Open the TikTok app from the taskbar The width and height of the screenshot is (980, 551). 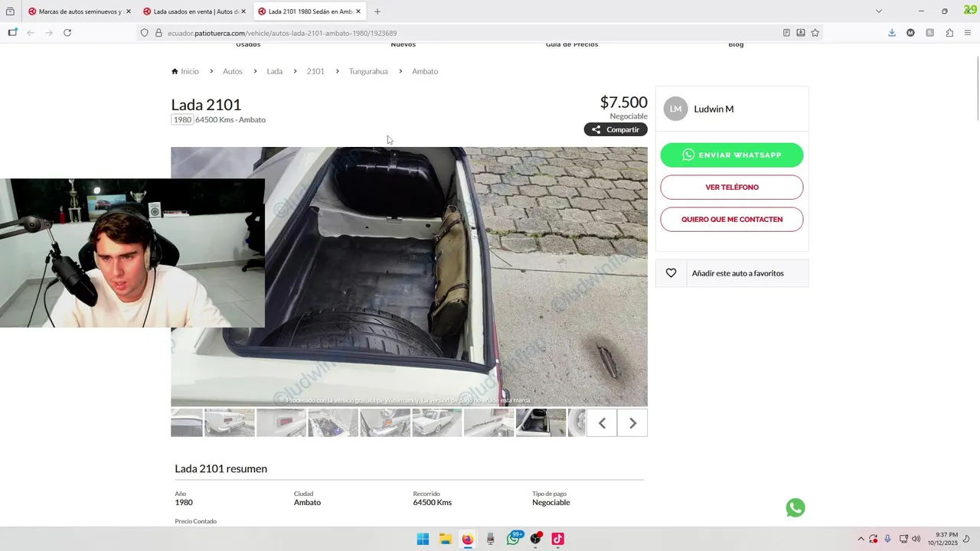[558, 539]
